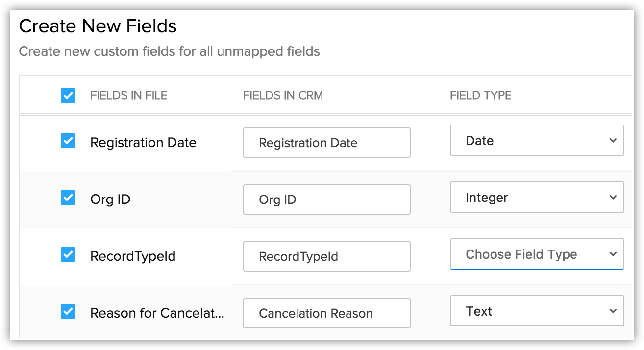
Task: Open the Date field type dropdown
Action: [537, 141]
